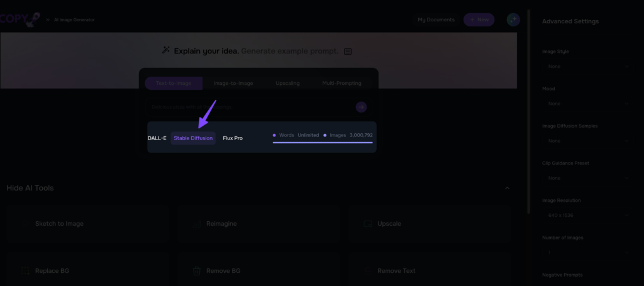
Task: Select the Flux Pro model option
Action: tap(233, 138)
